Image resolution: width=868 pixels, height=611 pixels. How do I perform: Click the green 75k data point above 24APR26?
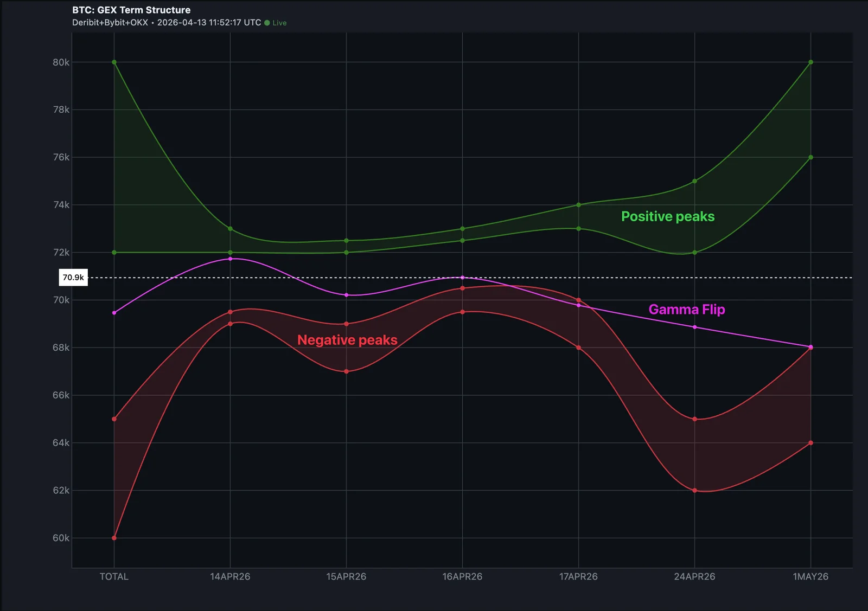(695, 182)
